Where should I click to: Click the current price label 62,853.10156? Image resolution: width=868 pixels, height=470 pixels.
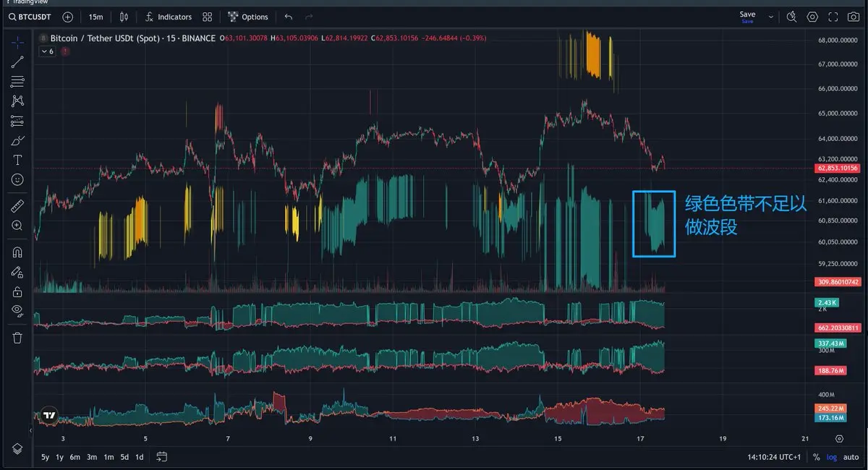click(837, 168)
